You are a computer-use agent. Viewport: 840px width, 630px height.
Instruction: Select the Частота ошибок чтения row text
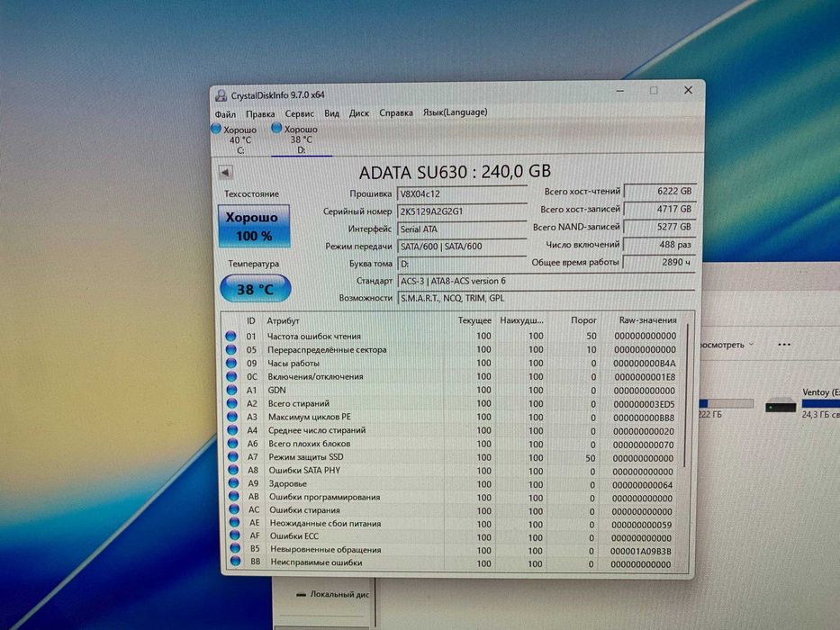pos(314,337)
